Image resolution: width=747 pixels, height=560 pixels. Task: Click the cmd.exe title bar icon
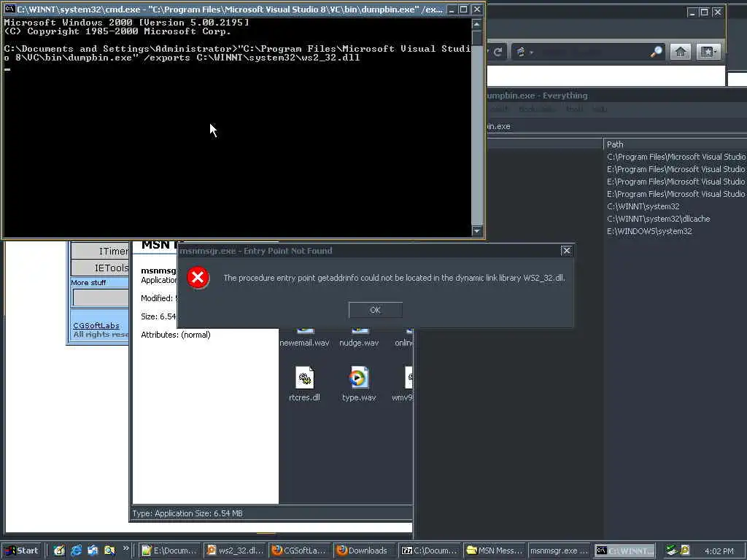tap(9, 9)
